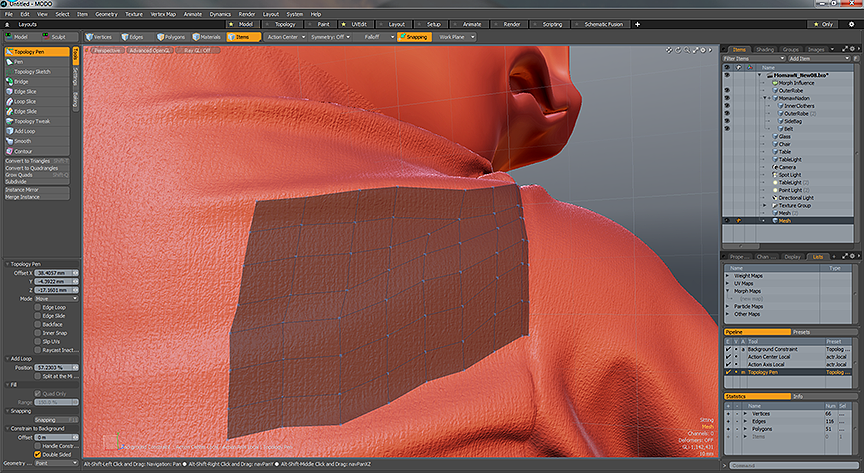Click Convert to Triangles button

coord(37,161)
